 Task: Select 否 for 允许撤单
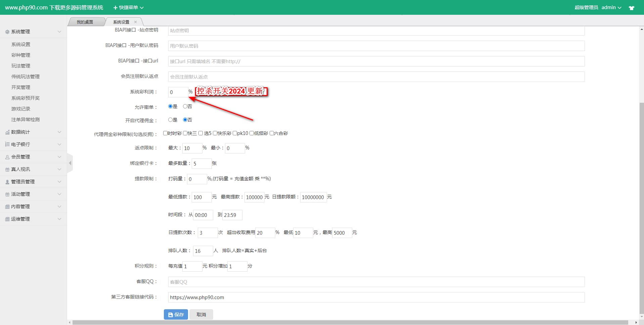click(185, 106)
